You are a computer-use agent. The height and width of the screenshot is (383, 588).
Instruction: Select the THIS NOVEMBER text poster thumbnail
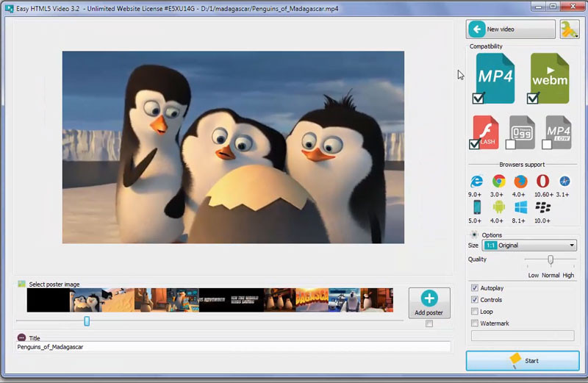[x=215, y=300]
